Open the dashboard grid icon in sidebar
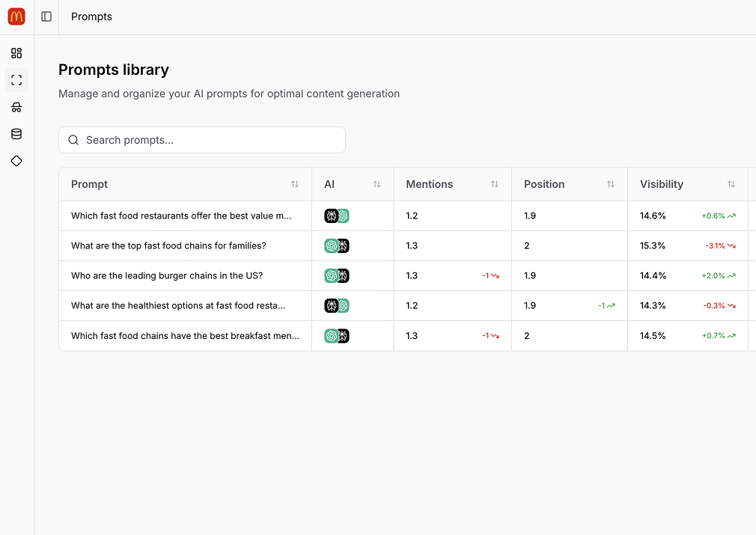 click(x=16, y=52)
